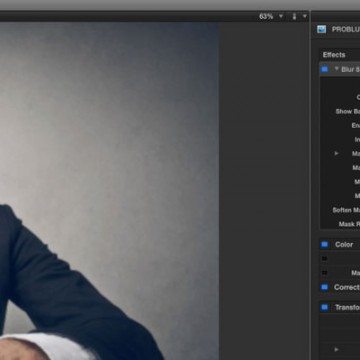Click the man's suit sleeve in viewer
This screenshot has height=360, width=360.
click(x=67, y=283)
